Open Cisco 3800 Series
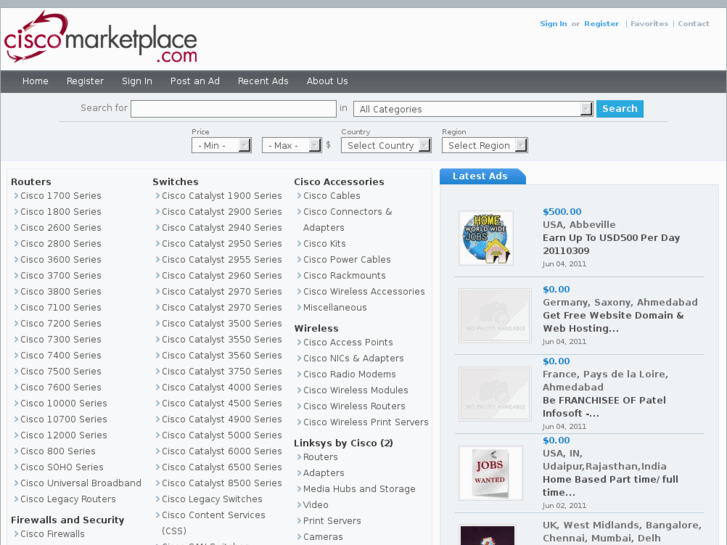Image resolution: width=727 pixels, height=545 pixels. (x=61, y=292)
